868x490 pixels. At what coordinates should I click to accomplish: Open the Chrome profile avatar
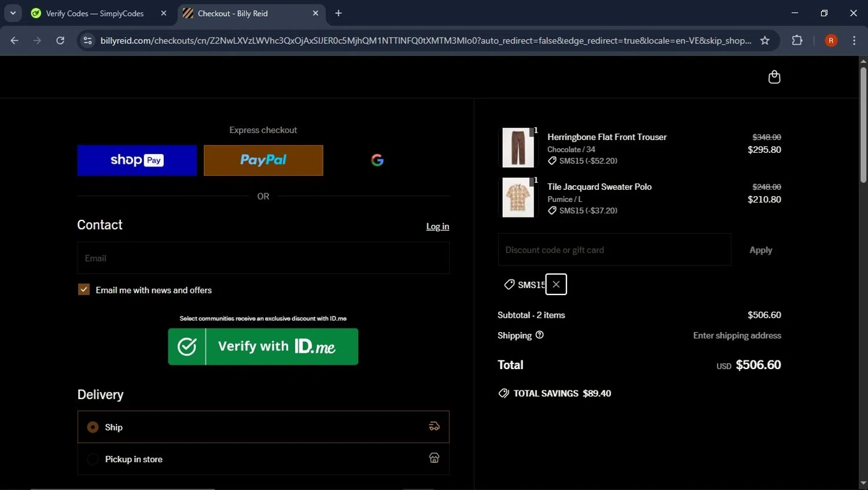point(831,40)
